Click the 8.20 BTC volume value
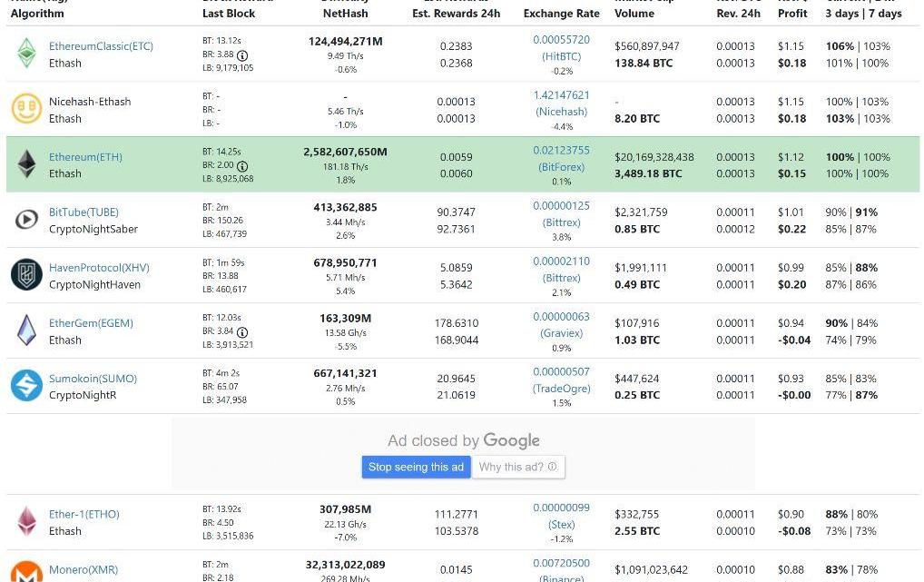This screenshot has height=582, width=924. click(x=637, y=119)
